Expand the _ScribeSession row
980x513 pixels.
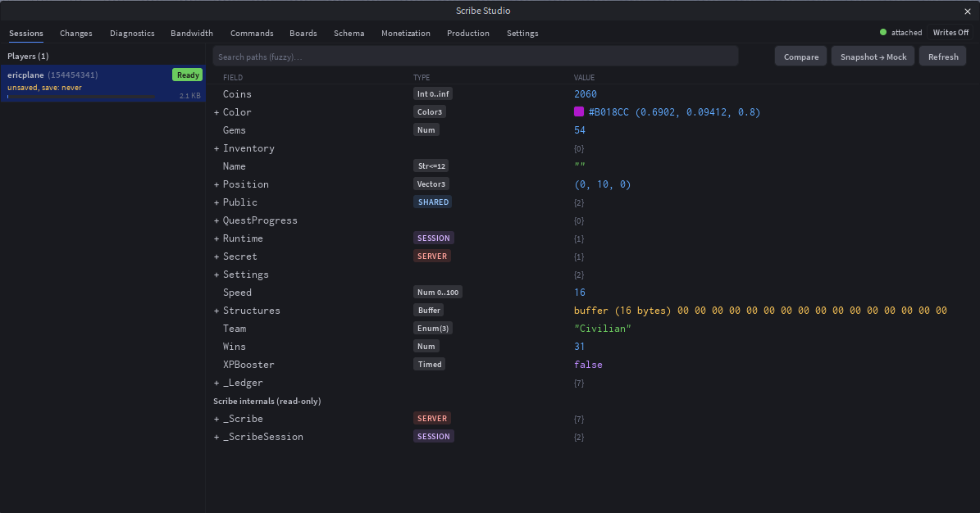point(217,438)
